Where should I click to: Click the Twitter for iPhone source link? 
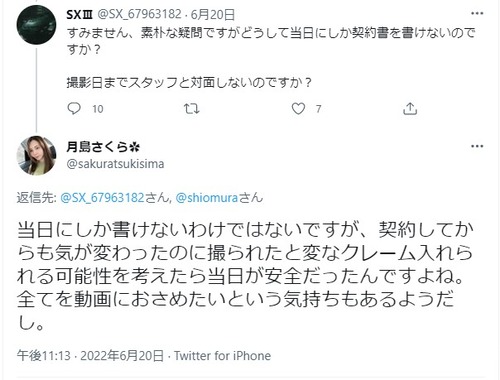[223, 356]
